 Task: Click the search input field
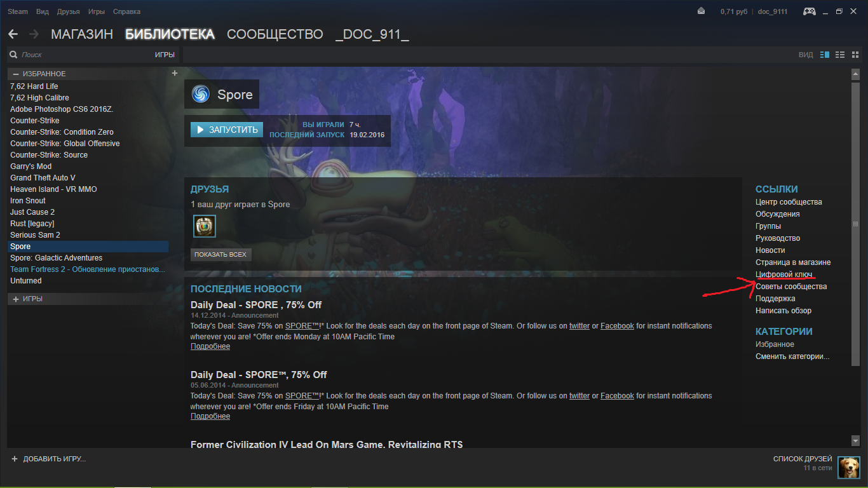coord(86,55)
